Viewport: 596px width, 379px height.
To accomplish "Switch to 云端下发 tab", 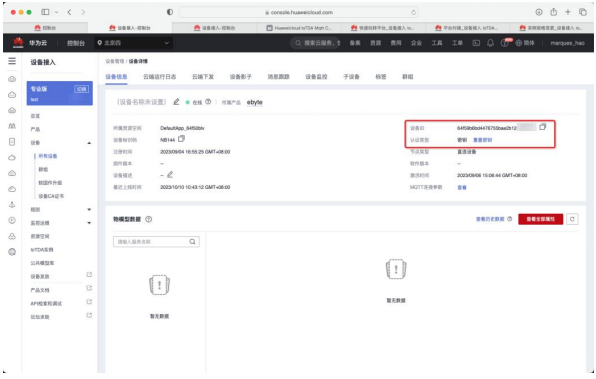I will pyautogui.click(x=203, y=77).
